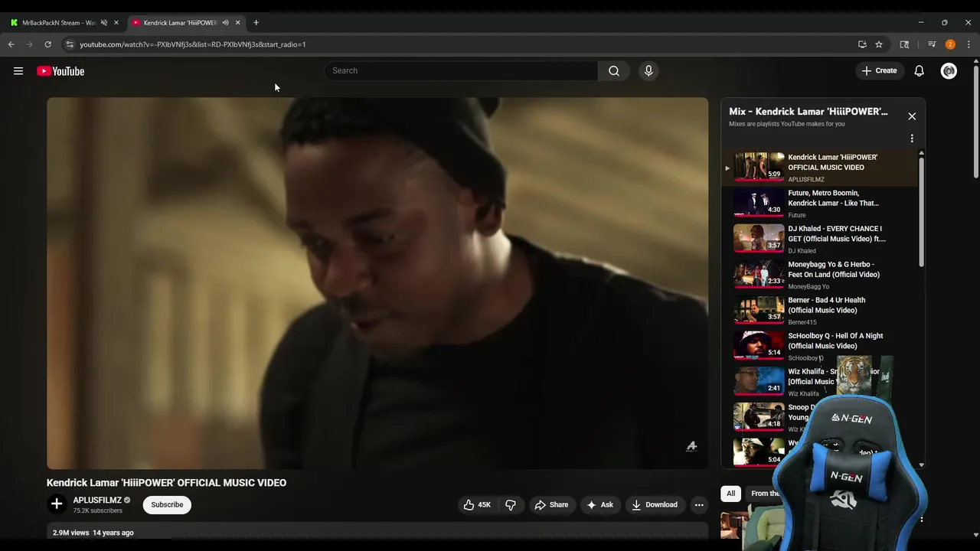Start voice search with the microphone icon
Image resolution: width=980 pixels, height=551 pixels.
[x=648, y=70]
